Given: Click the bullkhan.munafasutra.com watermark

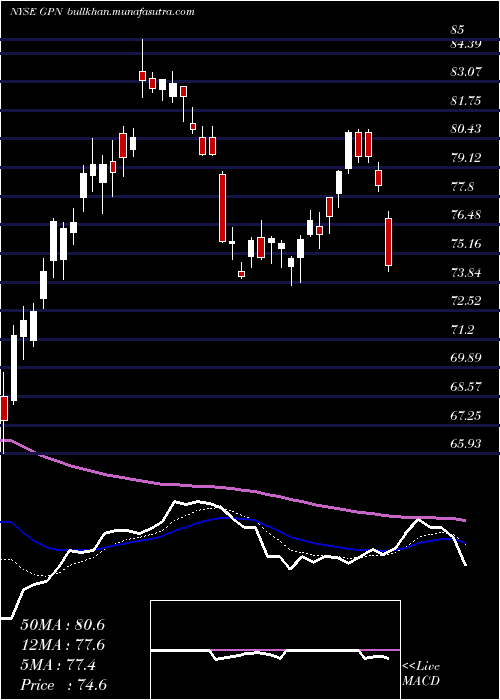Looking at the screenshot, I should point(130,12).
